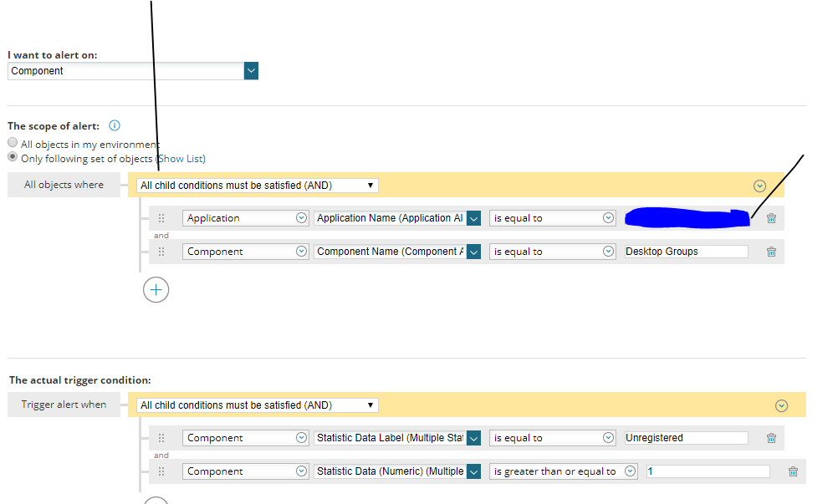The height and width of the screenshot is (504, 838).
Task: Open the Show List link
Action: (181, 159)
